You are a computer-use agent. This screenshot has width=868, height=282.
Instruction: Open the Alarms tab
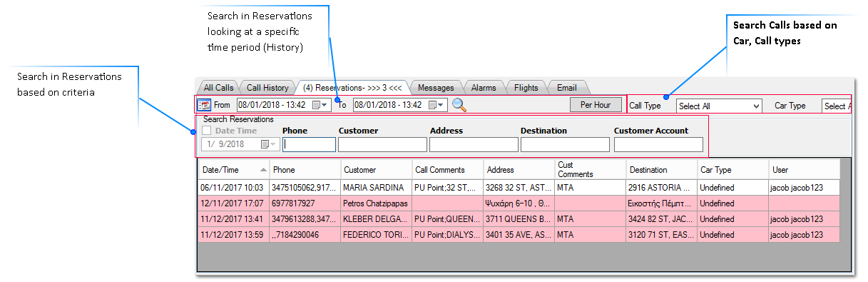click(x=484, y=88)
